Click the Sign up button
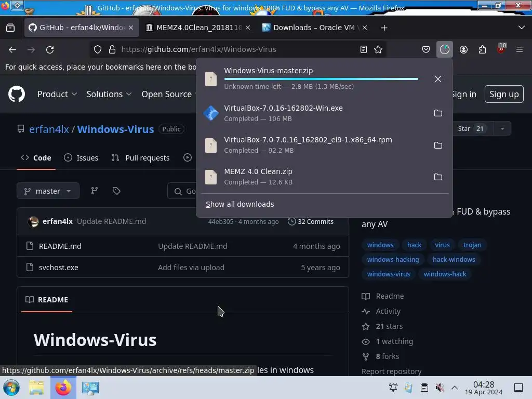The height and width of the screenshot is (399, 532). (x=504, y=94)
